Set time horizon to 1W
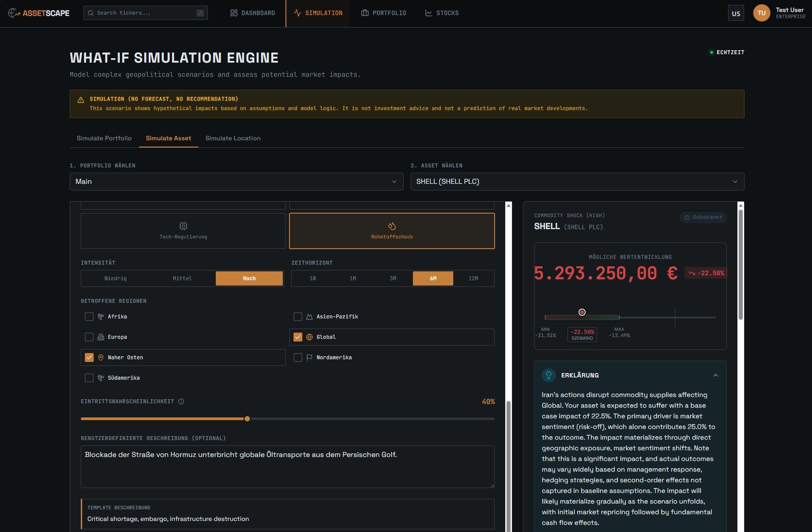 pos(313,278)
